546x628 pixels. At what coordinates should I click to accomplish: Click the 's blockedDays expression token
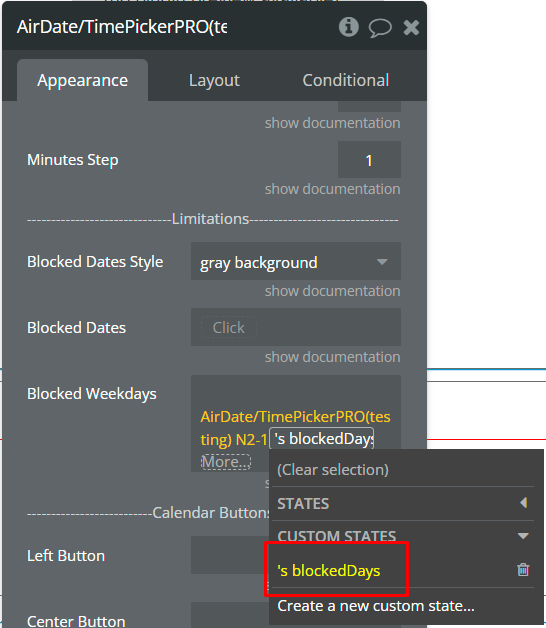(x=322, y=439)
